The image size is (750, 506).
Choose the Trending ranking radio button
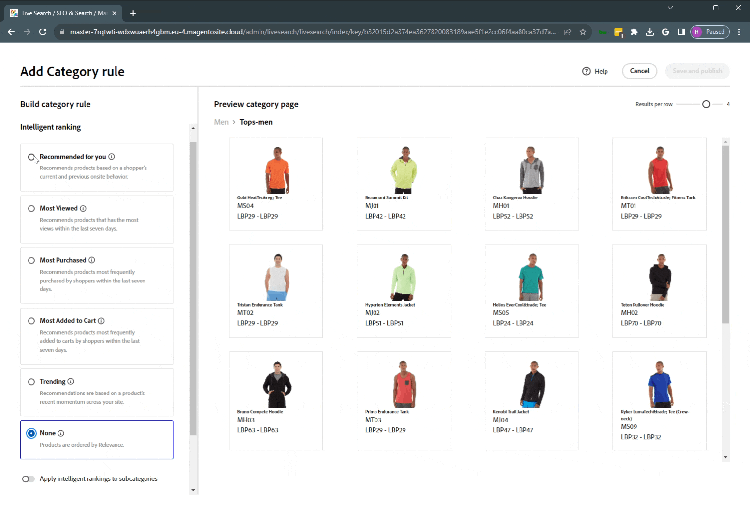[x=32, y=382]
